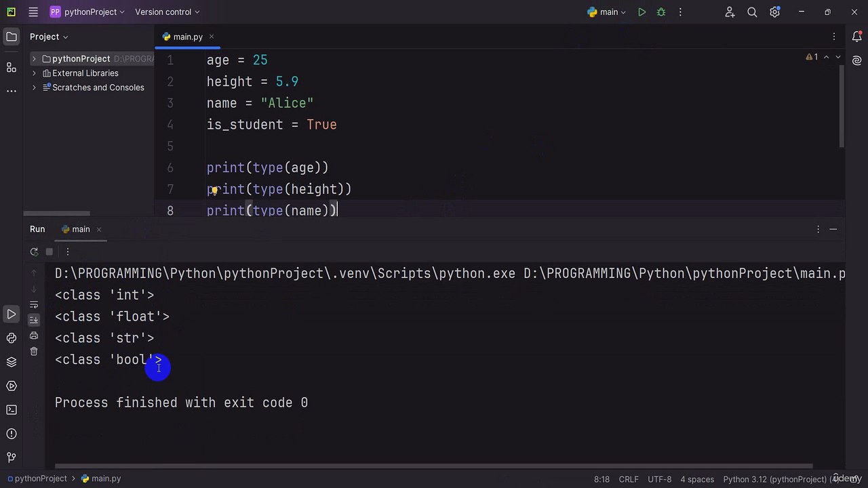Viewport: 868px width, 488px height.
Task: Click the main.py breadcrumb in the status bar
Action: point(101,479)
